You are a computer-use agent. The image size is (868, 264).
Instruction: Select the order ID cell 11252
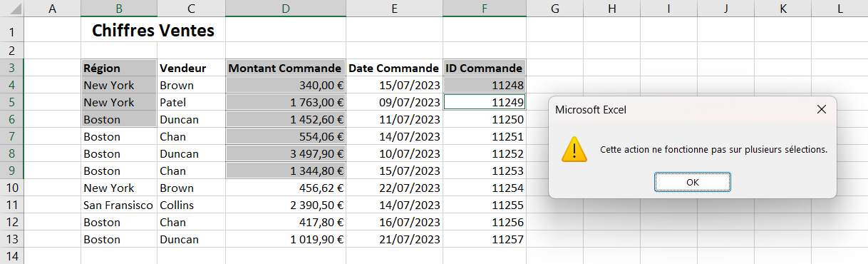coord(485,153)
